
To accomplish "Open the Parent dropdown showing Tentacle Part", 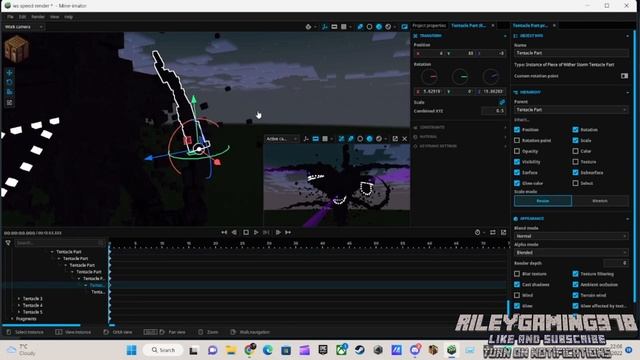I will [571, 110].
